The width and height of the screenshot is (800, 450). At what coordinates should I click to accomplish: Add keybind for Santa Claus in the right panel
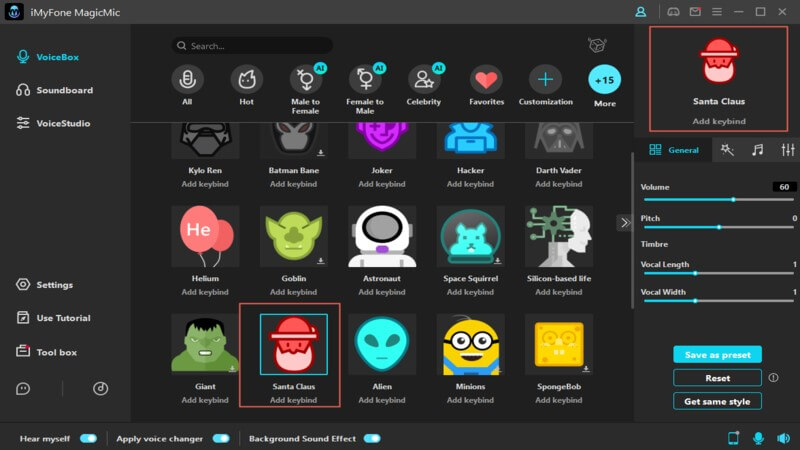[719, 121]
